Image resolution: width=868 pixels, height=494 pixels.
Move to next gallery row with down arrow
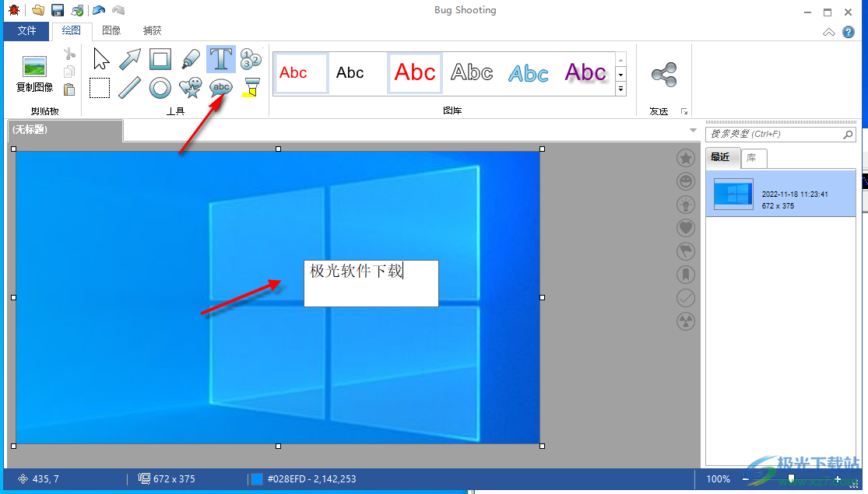(x=620, y=74)
